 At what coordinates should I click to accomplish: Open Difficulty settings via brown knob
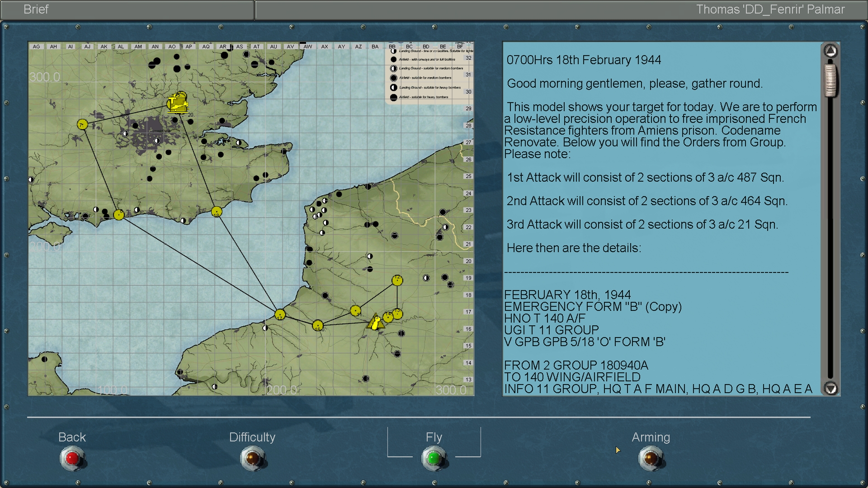coord(252,458)
